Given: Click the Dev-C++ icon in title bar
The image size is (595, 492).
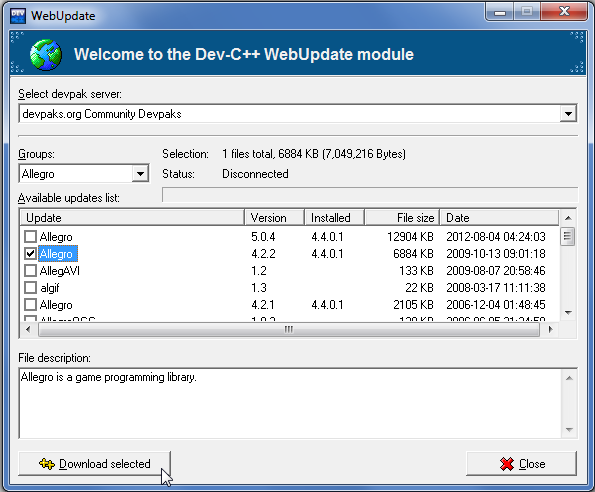Looking at the screenshot, I should pyautogui.click(x=18, y=16).
